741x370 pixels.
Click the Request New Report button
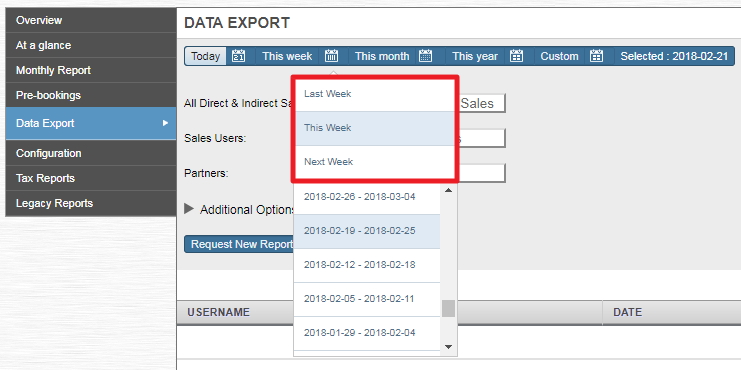click(240, 244)
